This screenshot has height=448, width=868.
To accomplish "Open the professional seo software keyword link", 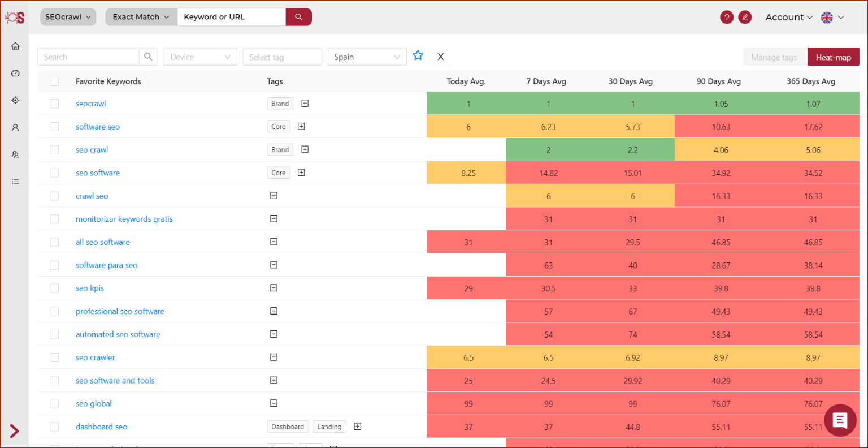I will (120, 311).
